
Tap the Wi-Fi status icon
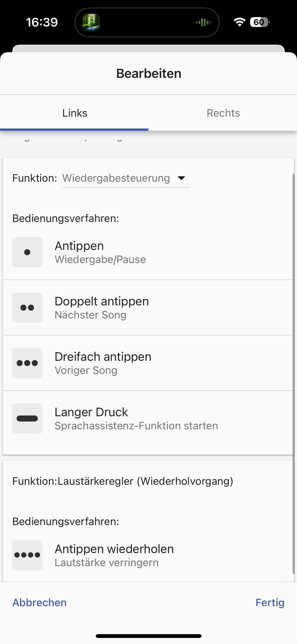pos(239,22)
